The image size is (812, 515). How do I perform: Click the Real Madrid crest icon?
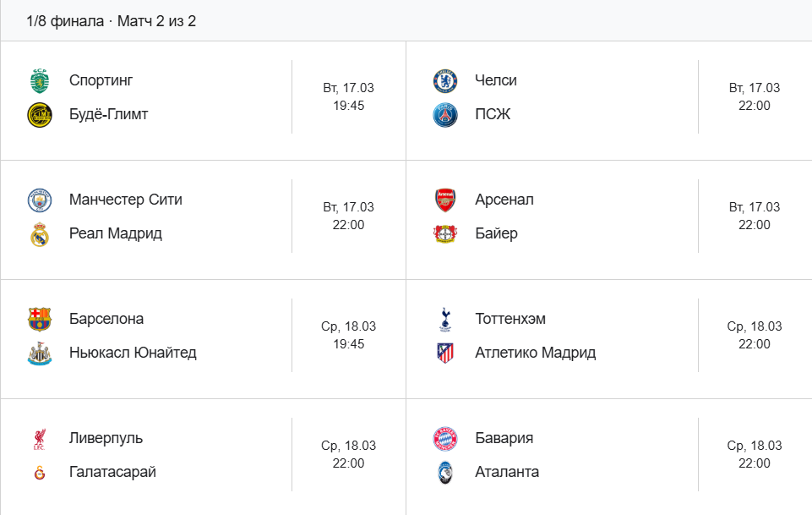[x=40, y=234]
